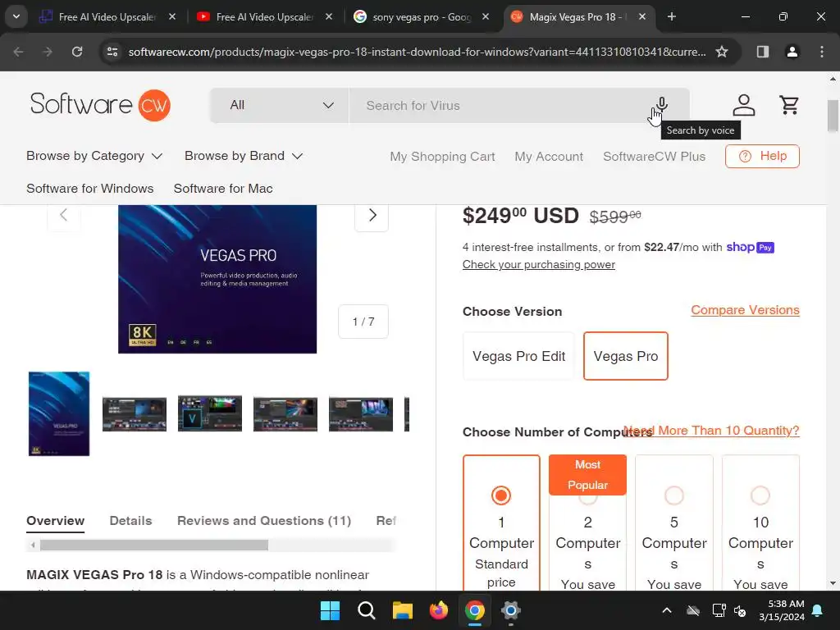Open File Explorer from taskbar
Viewport: 840px width, 630px height.
pos(402,610)
